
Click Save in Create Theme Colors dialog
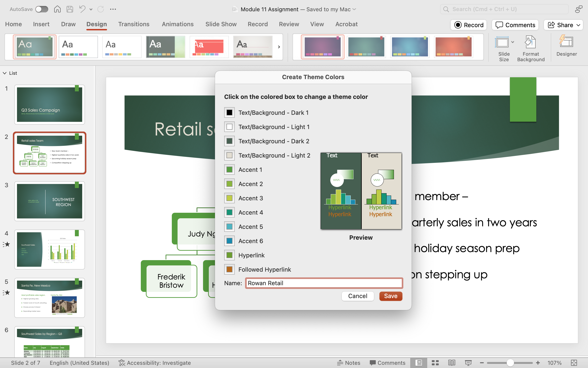[391, 296]
